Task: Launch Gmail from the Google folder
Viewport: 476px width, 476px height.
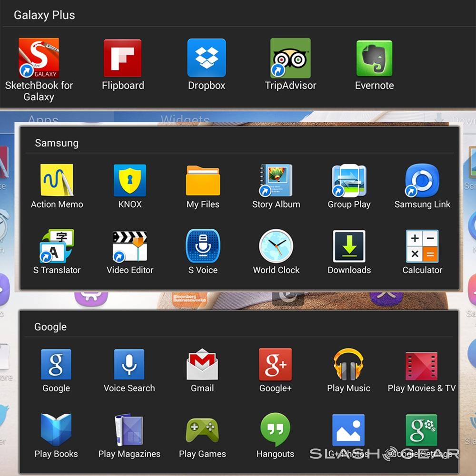Action: pos(202,364)
